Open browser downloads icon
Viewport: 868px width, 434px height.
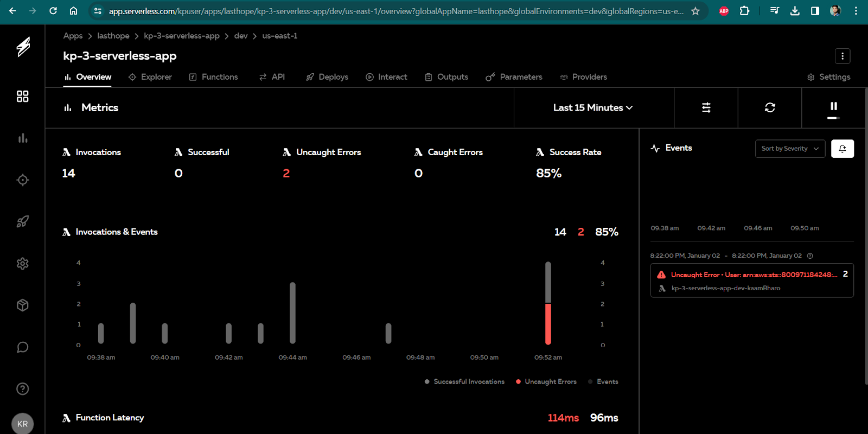coord(795,11)
